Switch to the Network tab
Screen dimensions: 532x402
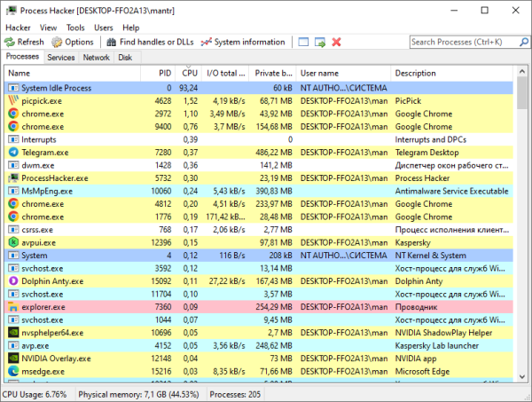coord(97,58)
